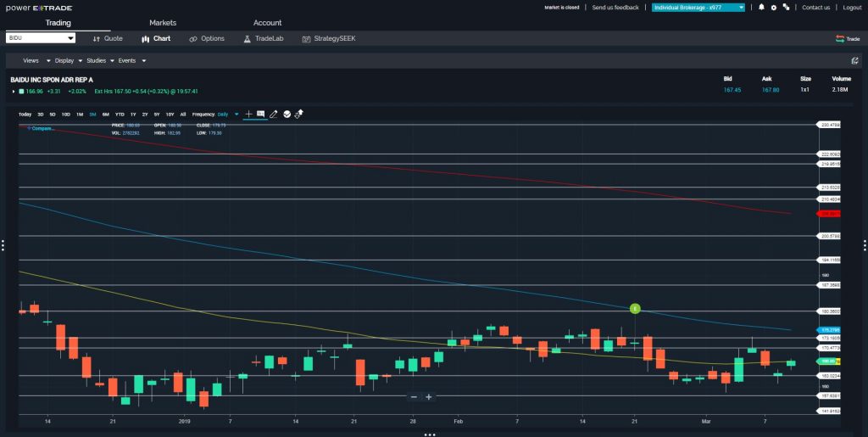Click the StrategySEEK icon

pos(306,39)
